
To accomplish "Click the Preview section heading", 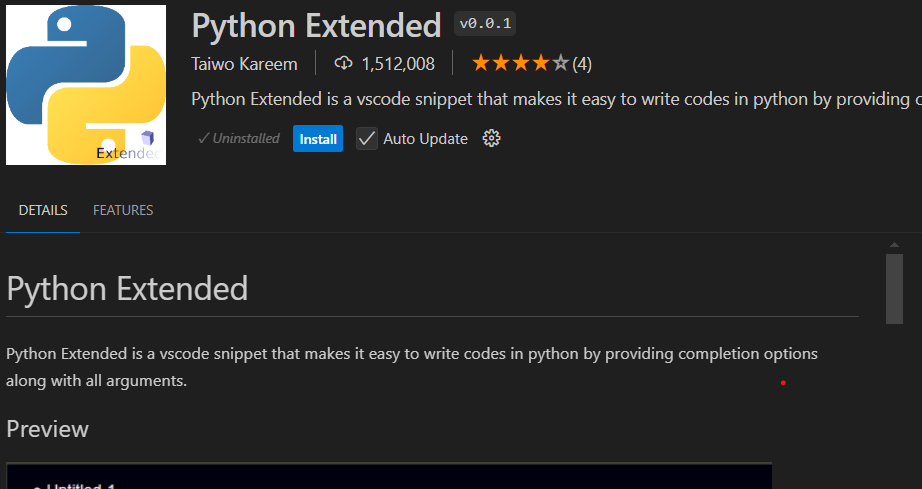I will click(x=48, y=429).
